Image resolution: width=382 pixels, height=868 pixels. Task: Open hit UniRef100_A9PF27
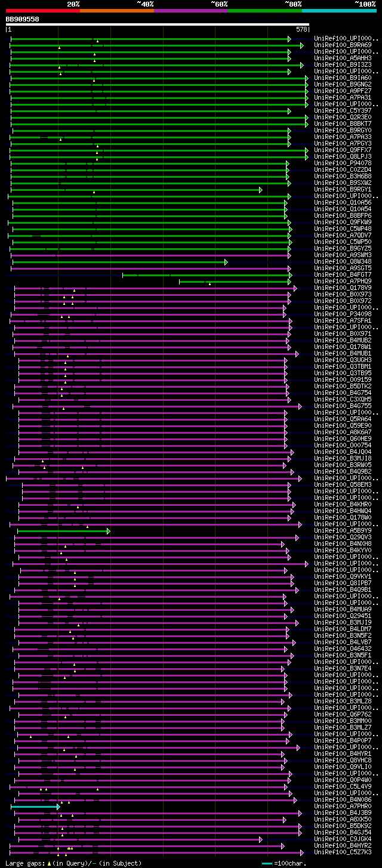343,91
